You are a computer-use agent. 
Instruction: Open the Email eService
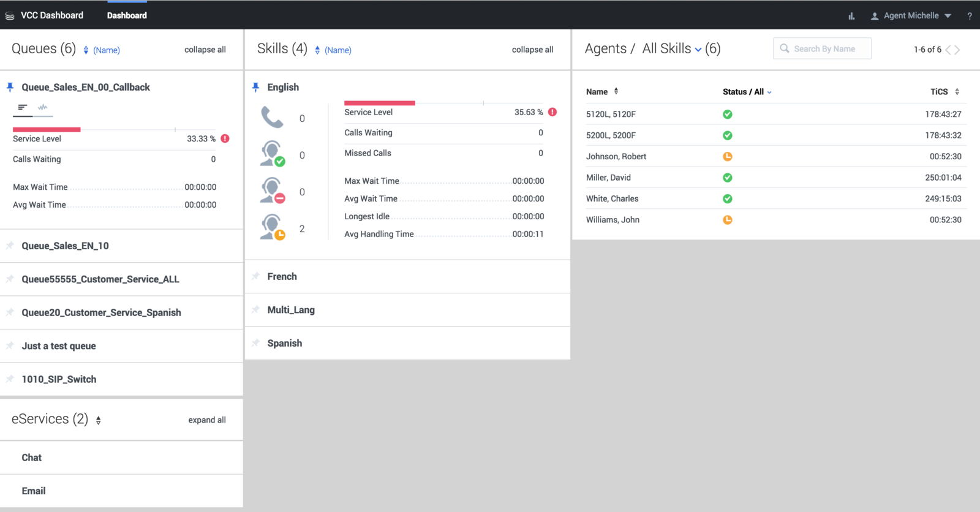point(121,491)
